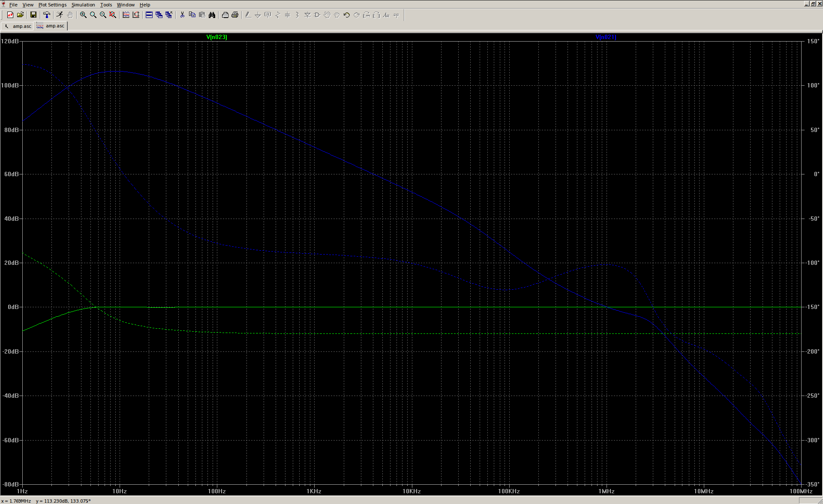823x504 pixels.
Task: Select the label net tool
Action: coord(268,15)
